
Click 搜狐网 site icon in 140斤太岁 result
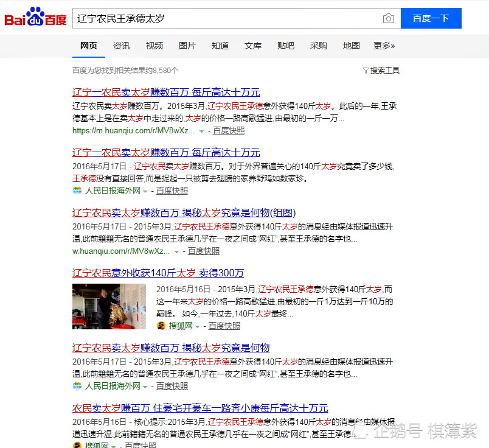[x=161, y=326]
